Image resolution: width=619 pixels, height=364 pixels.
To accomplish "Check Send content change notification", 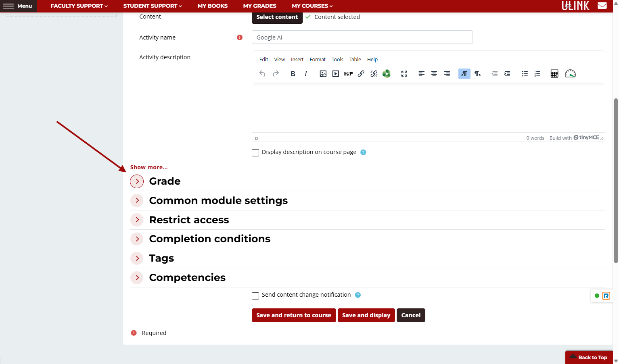I will click(x=255, y=296).
